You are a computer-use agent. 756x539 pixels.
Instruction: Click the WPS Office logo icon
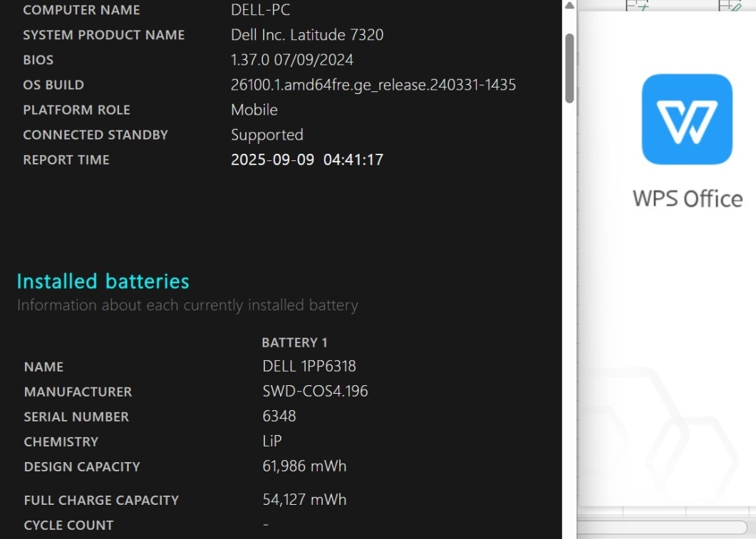[x=687, y=119]
